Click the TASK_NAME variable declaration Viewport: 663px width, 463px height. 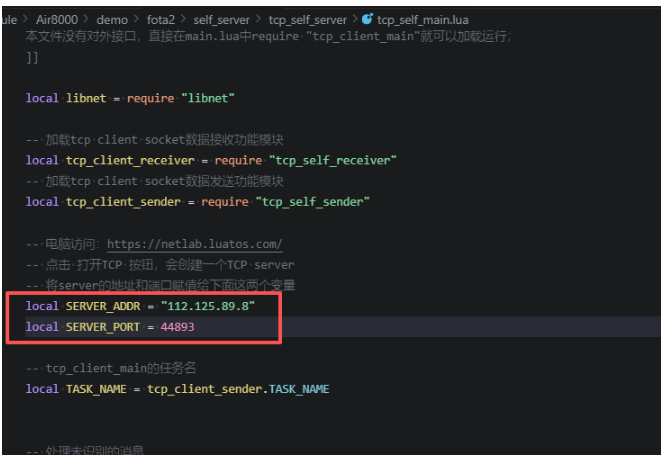pyautogui.click(x=96, y=389)
